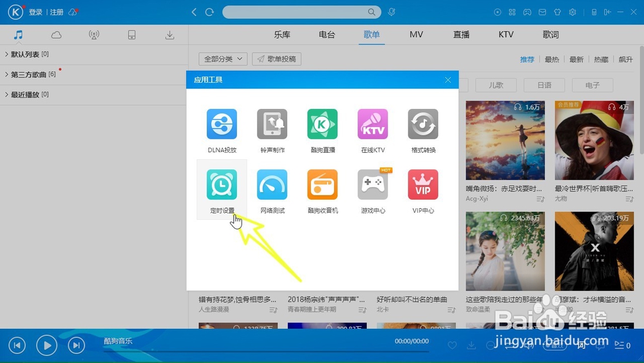Select the local music note tab
Screen dimensions: 644x363
click(18, 35)
